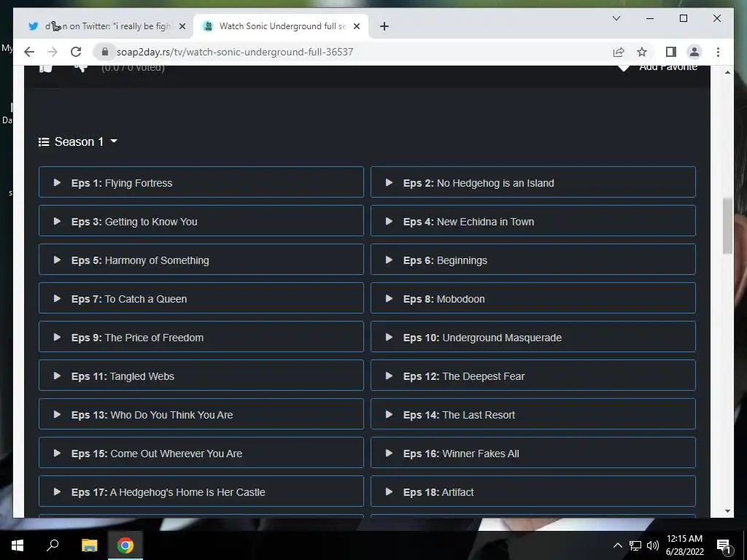Close the Twitter tab
Image resolution: width=747 pixels, height=560 pixels.
pyautogui.click(x=182, y=26)
